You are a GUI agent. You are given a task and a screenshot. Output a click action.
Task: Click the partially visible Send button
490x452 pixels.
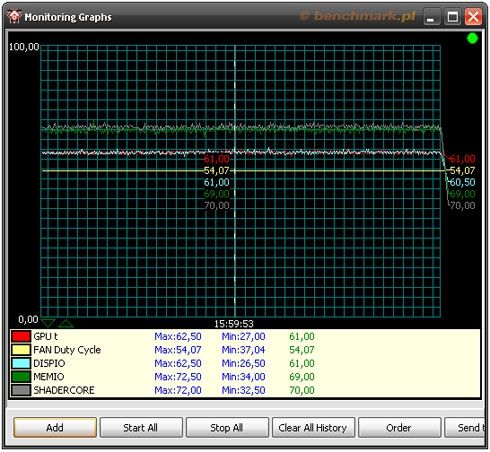pyautogui.click(x=465, y=427)
